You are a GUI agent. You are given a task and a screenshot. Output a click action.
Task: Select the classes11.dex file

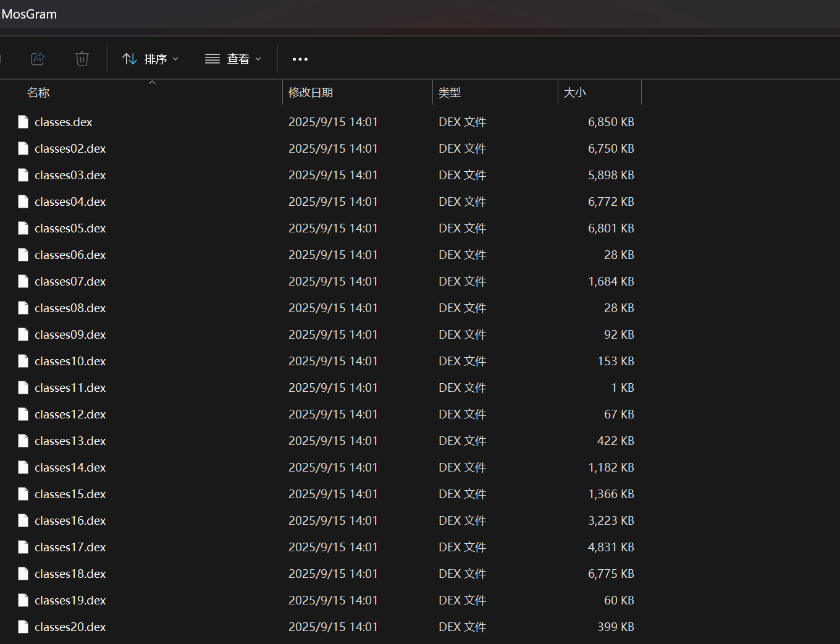point(70,388)
